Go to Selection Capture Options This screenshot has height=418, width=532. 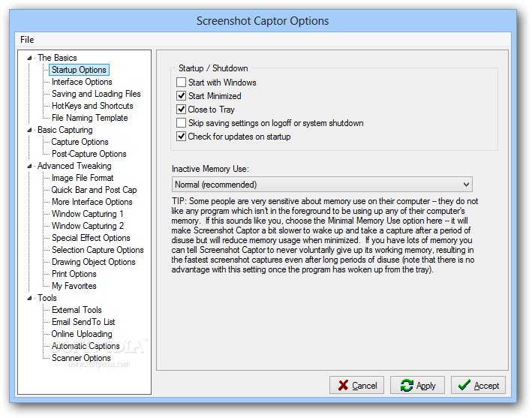98,250
